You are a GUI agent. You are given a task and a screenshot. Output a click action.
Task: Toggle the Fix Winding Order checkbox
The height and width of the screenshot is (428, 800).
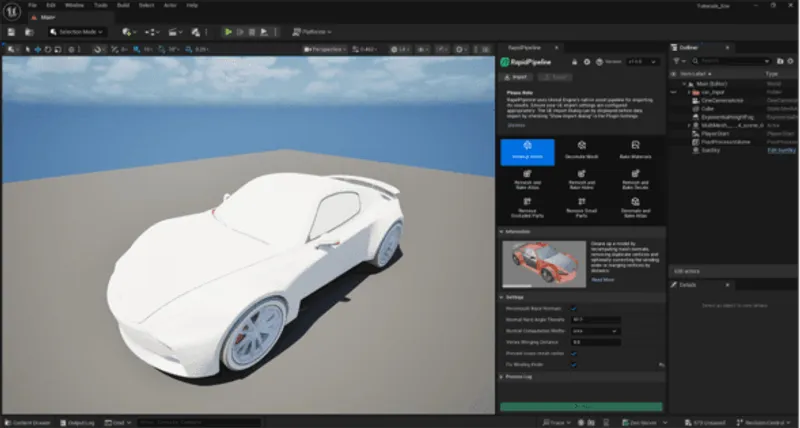[573, 364]
